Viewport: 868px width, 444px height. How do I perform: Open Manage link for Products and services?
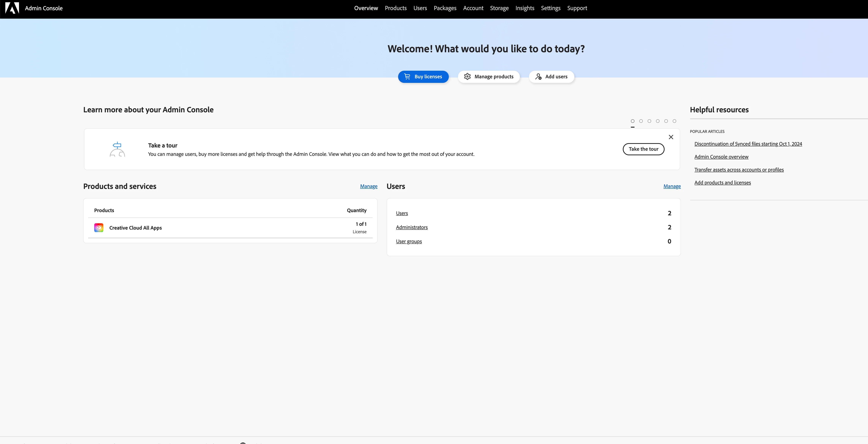pyautogui.click(x=369, y=186)
